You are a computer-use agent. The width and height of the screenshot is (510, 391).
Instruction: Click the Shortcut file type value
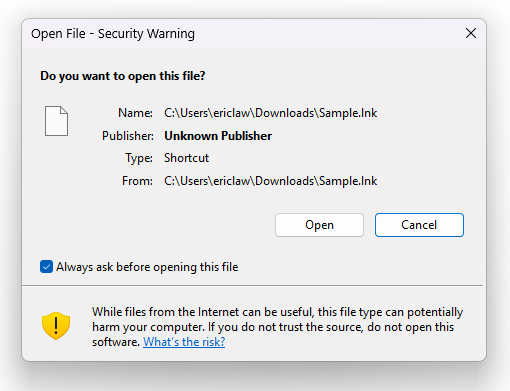[186, 158]
